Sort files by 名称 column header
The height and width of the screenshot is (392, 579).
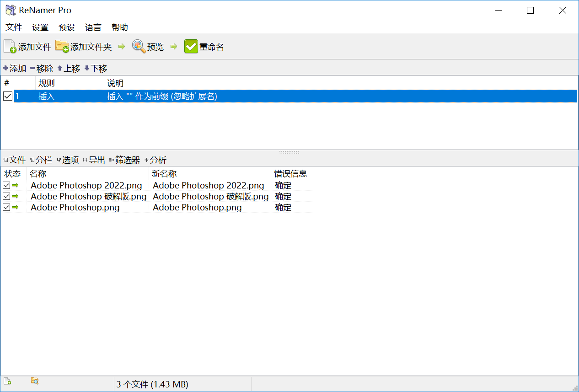point(88,174)
